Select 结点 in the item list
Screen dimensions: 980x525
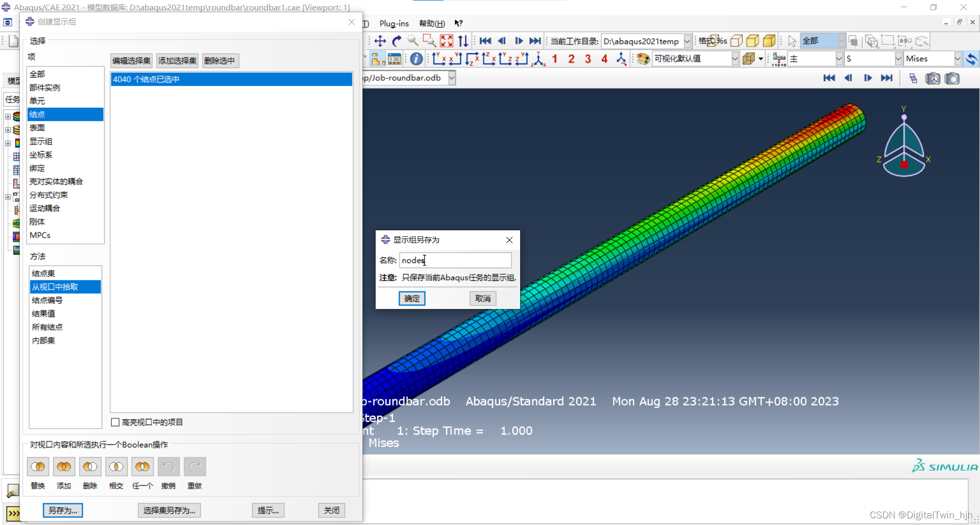[x=65, y=114]
